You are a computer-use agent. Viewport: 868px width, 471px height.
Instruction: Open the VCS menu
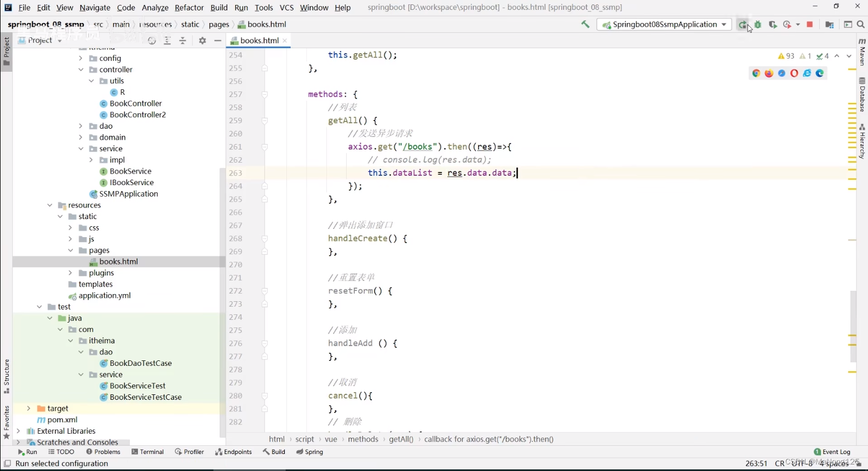pyautogui.click(x=286, y=8)
